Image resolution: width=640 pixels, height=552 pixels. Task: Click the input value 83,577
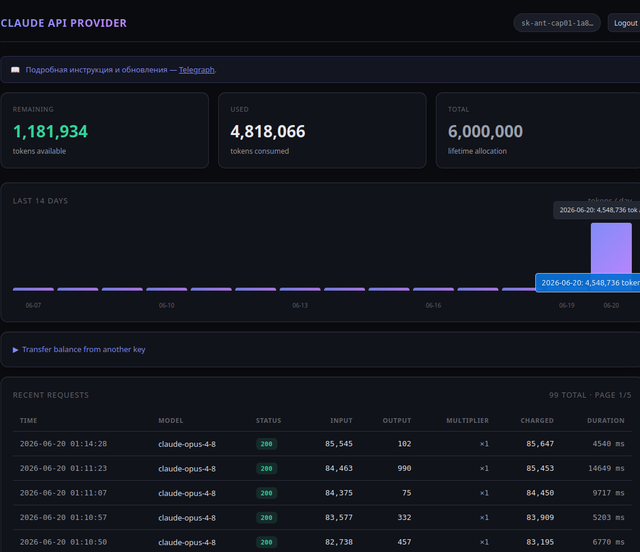click(x=339, y=517)
